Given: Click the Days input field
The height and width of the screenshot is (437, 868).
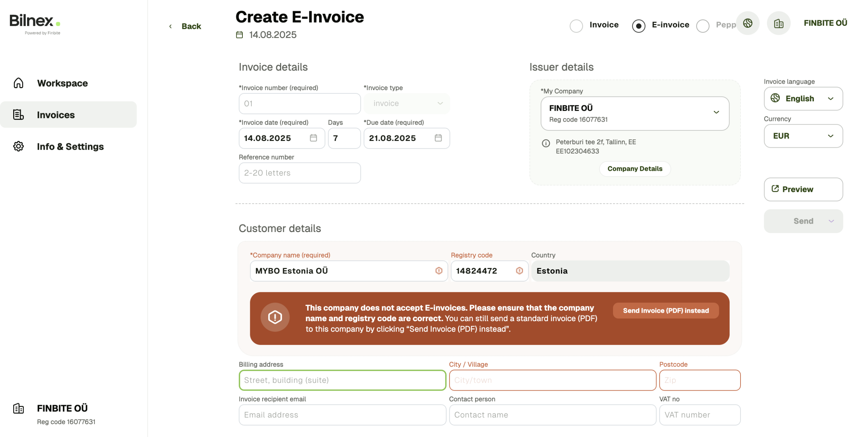Looking at the screenshot, I should (345, 138).
